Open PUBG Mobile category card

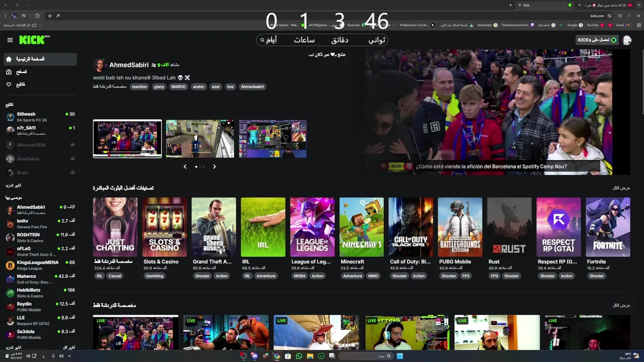(460, 227)
